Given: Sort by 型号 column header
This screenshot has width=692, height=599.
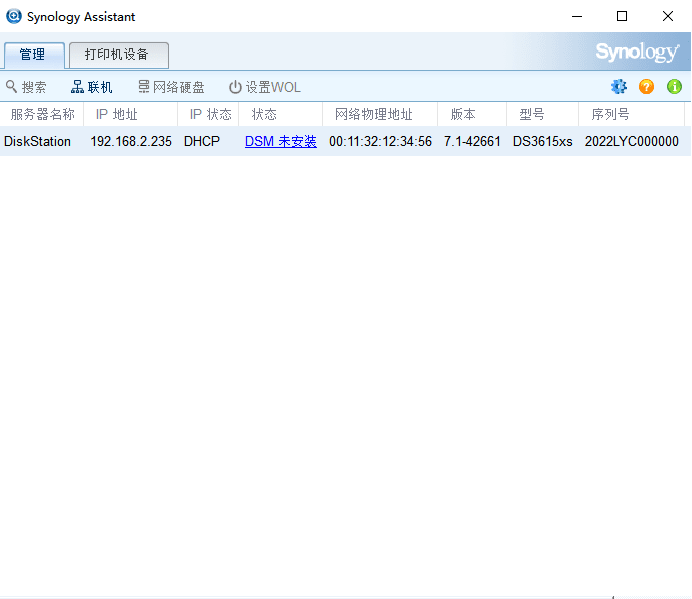Looking at the screenshot, I should [542, 114].
